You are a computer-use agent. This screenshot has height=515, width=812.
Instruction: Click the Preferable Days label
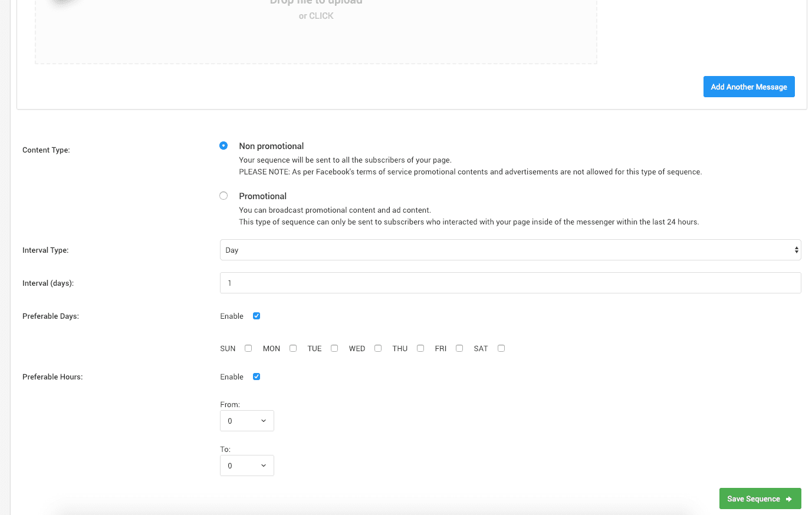pos(51,316)
